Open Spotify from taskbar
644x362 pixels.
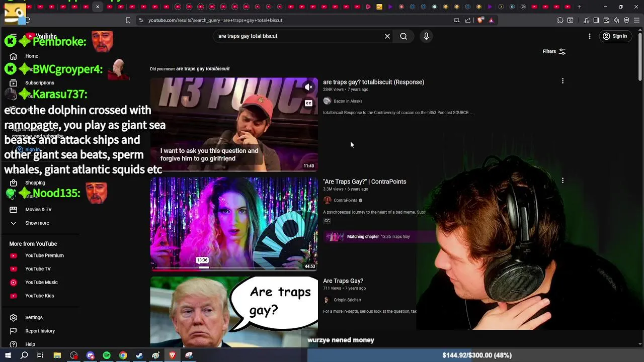(107, 355)
